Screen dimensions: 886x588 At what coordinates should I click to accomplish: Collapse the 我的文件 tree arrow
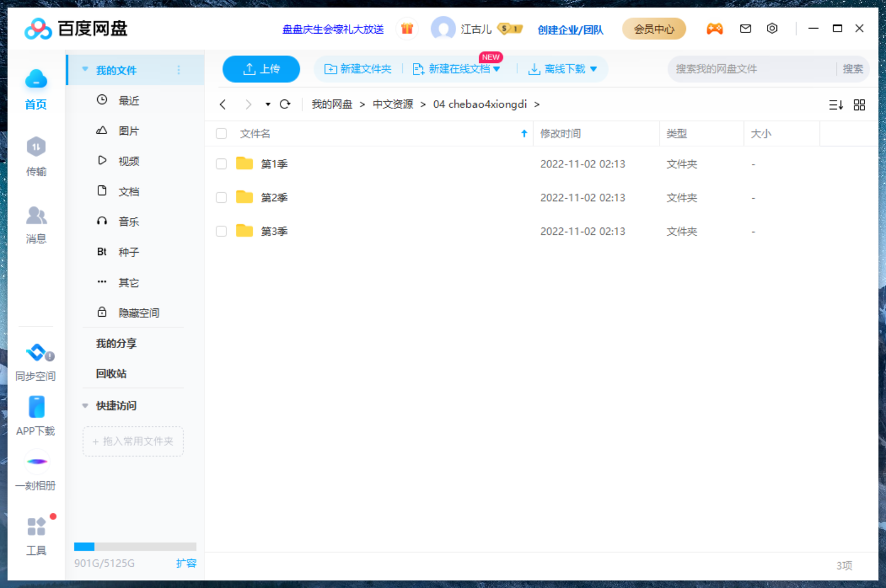pos(85,70)
